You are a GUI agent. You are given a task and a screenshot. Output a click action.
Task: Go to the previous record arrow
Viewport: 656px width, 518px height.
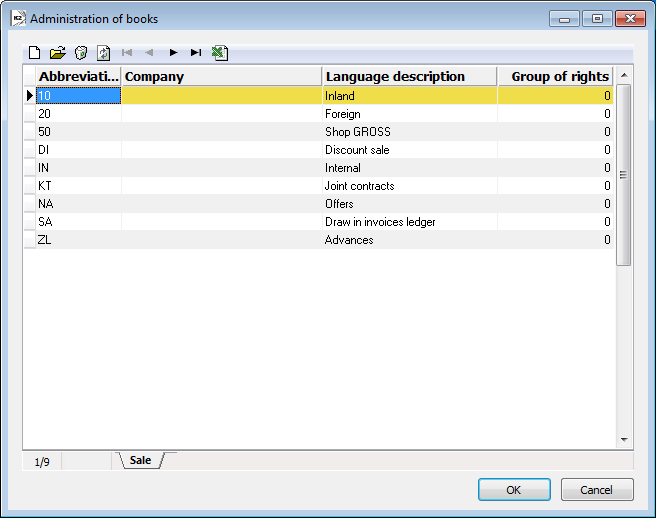pyautogui.click(x=149, y=53)
